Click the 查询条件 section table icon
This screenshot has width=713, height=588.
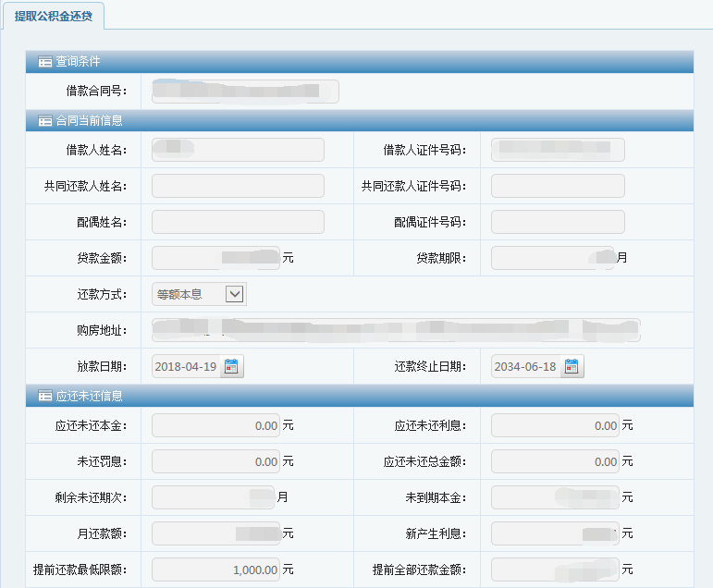pyautogui.click(x=44, y=62)
